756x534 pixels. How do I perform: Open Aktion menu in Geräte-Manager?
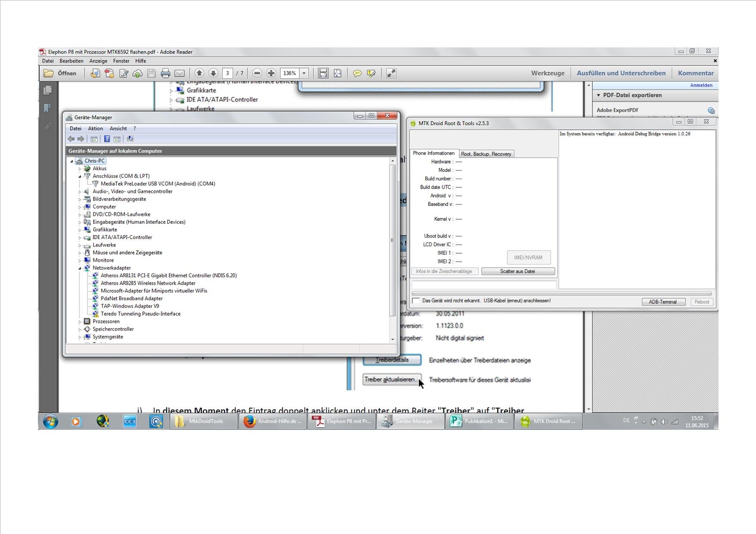[x=95, y=128]
